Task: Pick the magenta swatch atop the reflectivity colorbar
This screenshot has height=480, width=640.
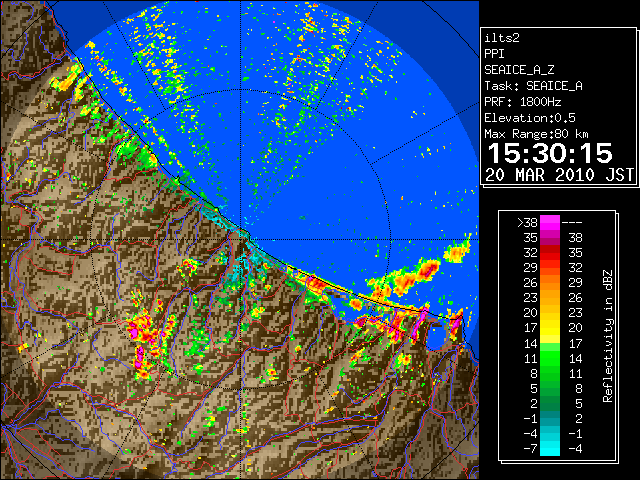Action: point(550,223)
